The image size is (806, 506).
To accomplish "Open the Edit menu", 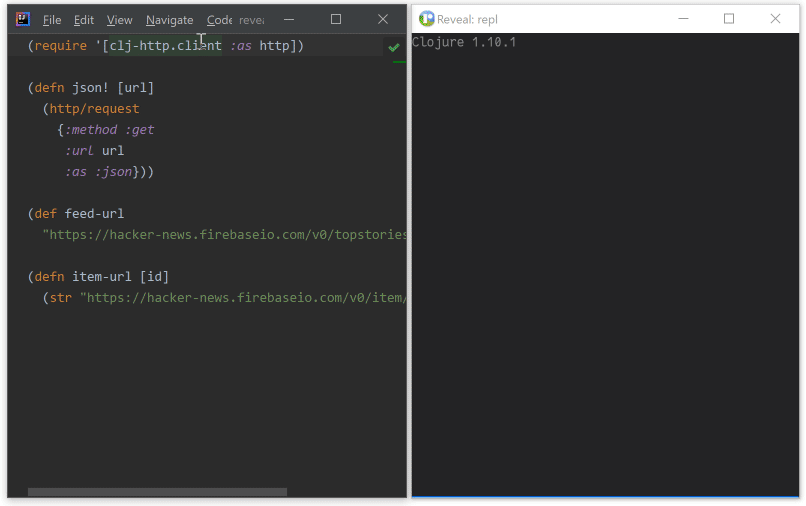I will pyautogui.click(x=83, y=20).
